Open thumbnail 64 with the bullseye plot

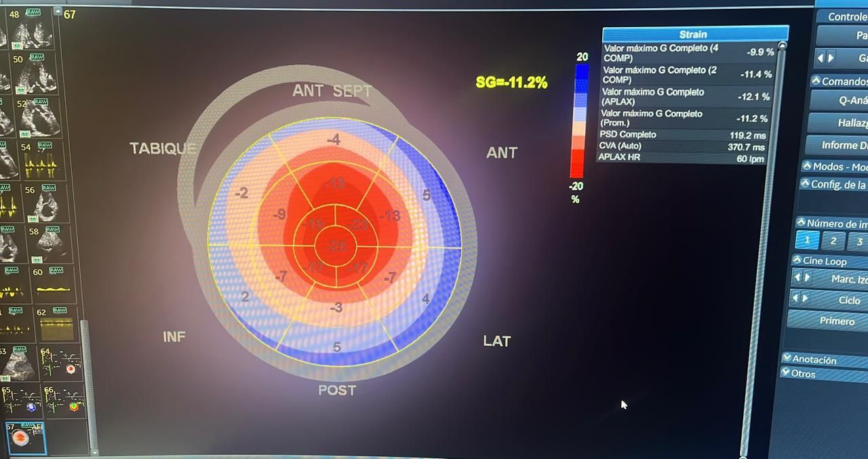tap(62, 364)
